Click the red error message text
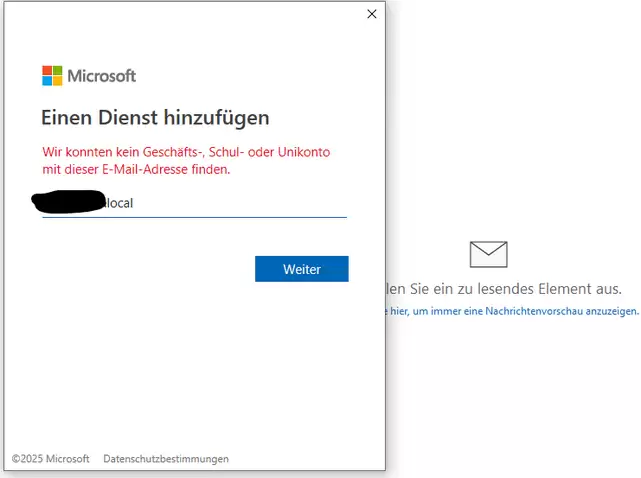Image resolution: width=641 pixels, height=478 pixels. point(186,161)
